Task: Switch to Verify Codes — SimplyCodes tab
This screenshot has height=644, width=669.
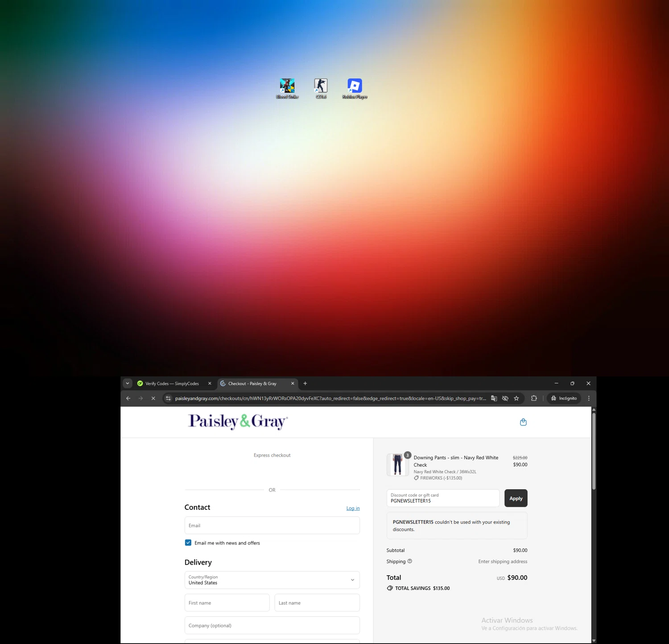Action: 171,384
